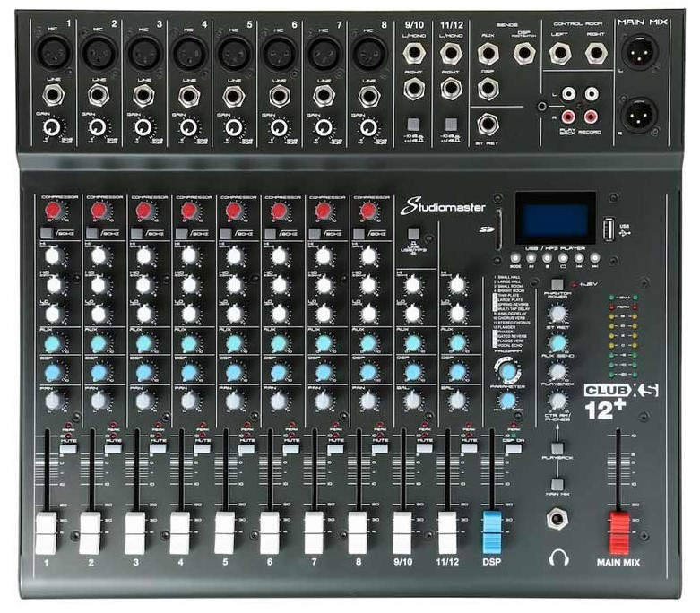Click the 9/10 L/MONO input jack
Screen dimensions: 700x613
point(414,53)
